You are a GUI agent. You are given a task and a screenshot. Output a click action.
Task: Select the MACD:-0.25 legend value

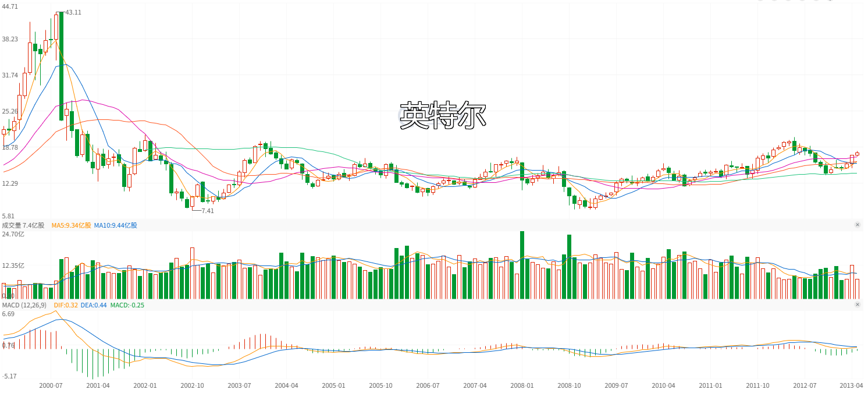[x=127, y=305]
